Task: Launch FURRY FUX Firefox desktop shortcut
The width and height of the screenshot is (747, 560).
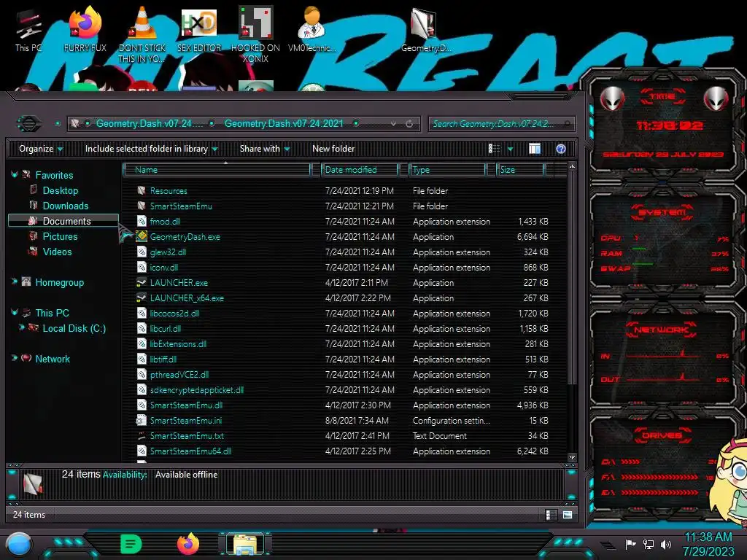Action: (x=85, y=29)
